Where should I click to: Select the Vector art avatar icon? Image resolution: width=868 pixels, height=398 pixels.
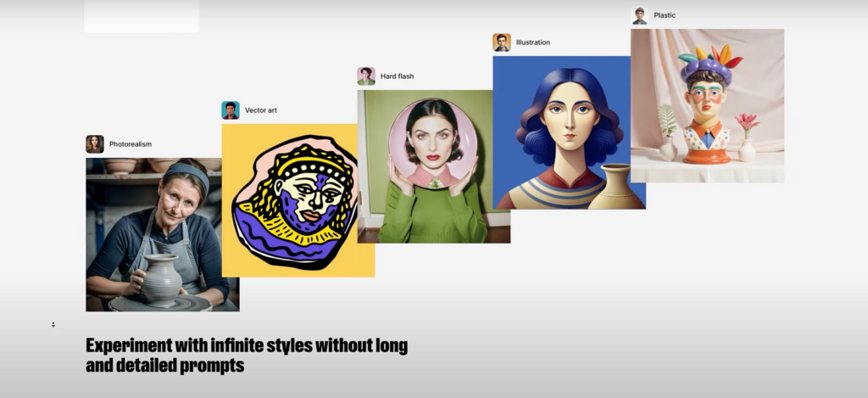point(231,110)
